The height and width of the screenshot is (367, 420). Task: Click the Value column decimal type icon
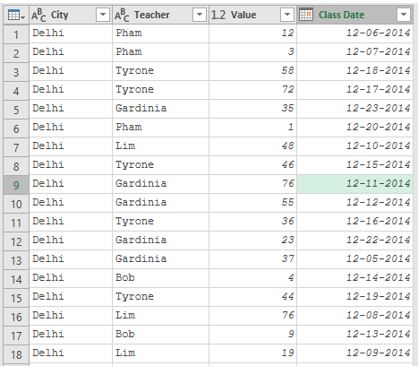pyautogui.click(x=218, y=15)
